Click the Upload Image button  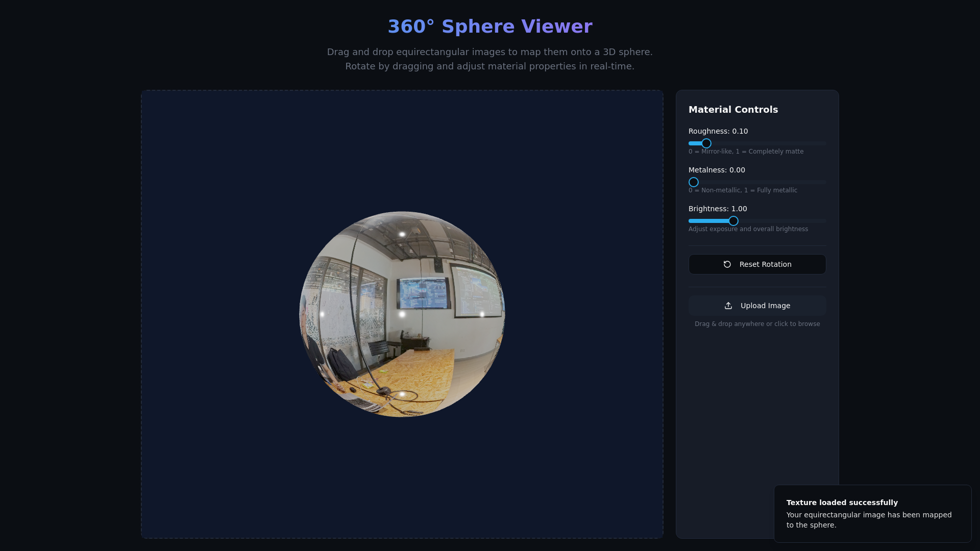757,305
